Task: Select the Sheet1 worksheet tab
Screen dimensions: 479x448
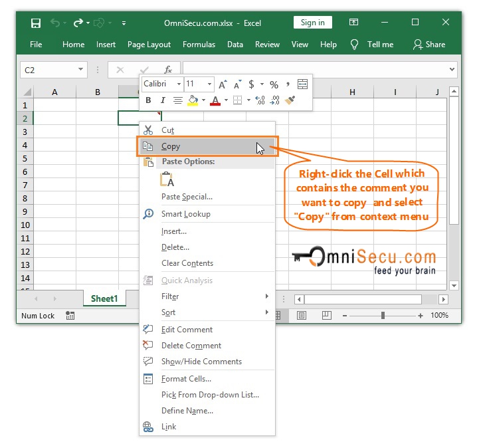Action: [104, 298]
